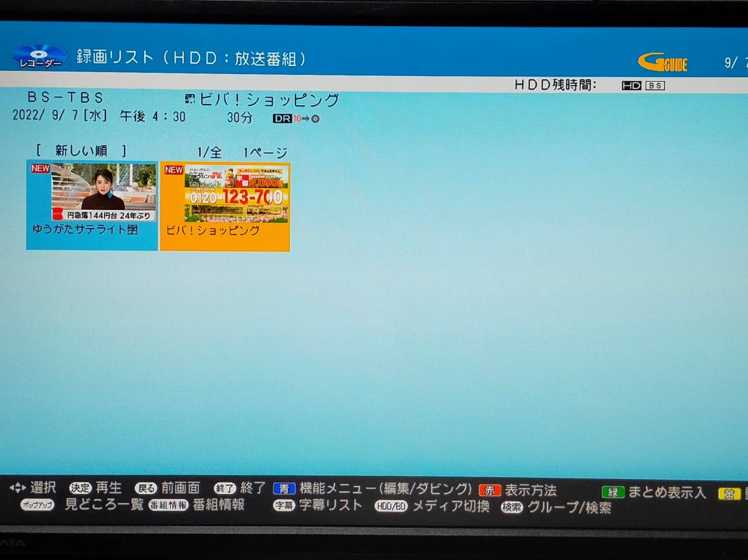Screen dimensions: 748x560
Task: Click the ポップアップ key icon
Action: (37, 505)
